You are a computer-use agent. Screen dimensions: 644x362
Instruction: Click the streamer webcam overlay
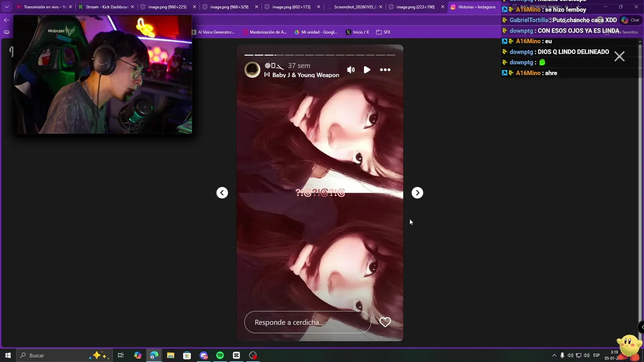pos(103,74)
